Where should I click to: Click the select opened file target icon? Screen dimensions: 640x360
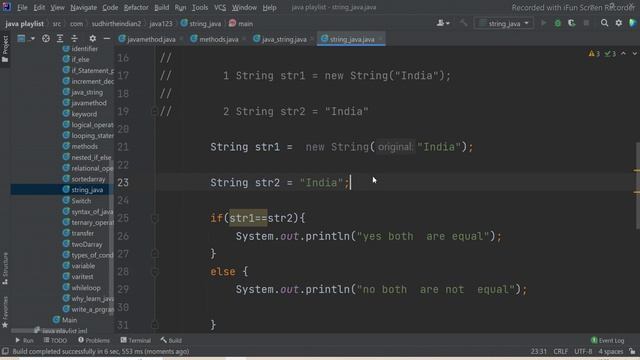coord(46,38)
